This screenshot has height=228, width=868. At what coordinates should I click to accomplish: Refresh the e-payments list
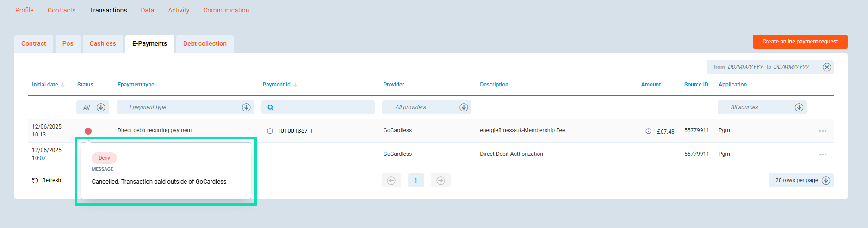47,180
